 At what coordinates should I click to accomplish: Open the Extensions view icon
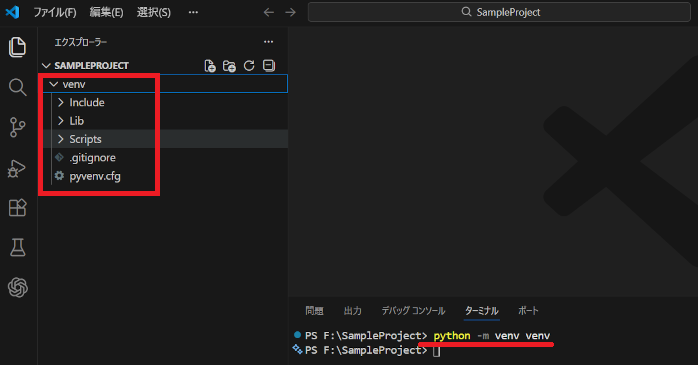(x=17, y=208)
